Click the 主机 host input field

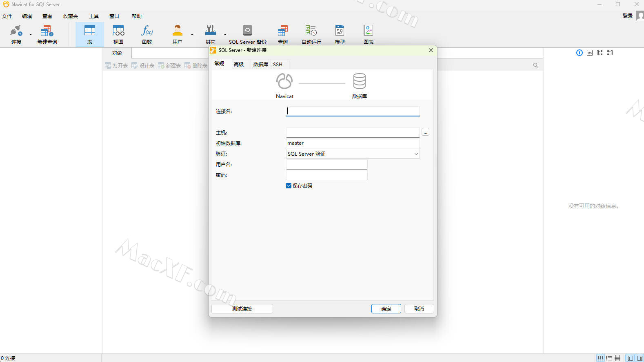tap(353, 132)
